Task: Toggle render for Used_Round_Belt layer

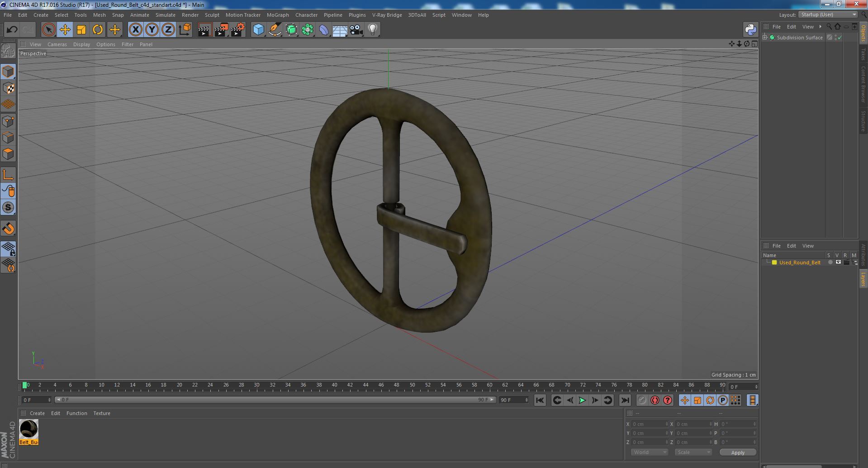Action: [846, 263]
